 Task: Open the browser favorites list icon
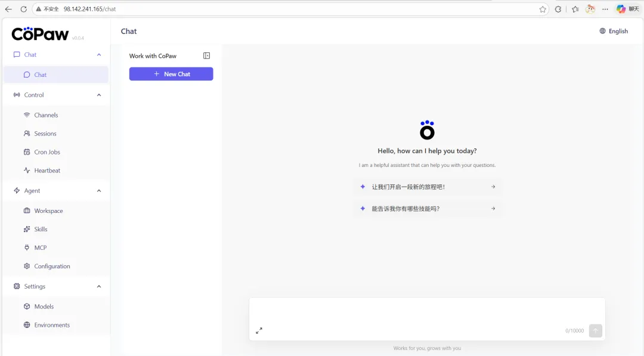pyautogui.click(x=575, y=9)
